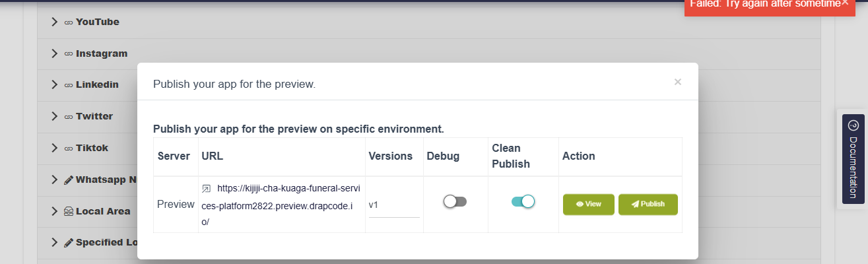Expand the YouTube section chevron
The image size is (868, 264).
pos(55,22)
